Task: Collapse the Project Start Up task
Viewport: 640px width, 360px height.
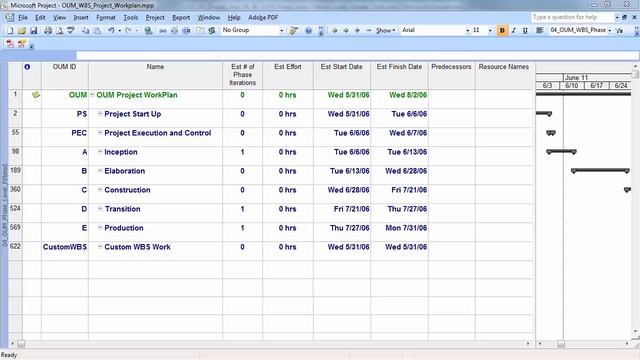Action: [x=100, y=113]
